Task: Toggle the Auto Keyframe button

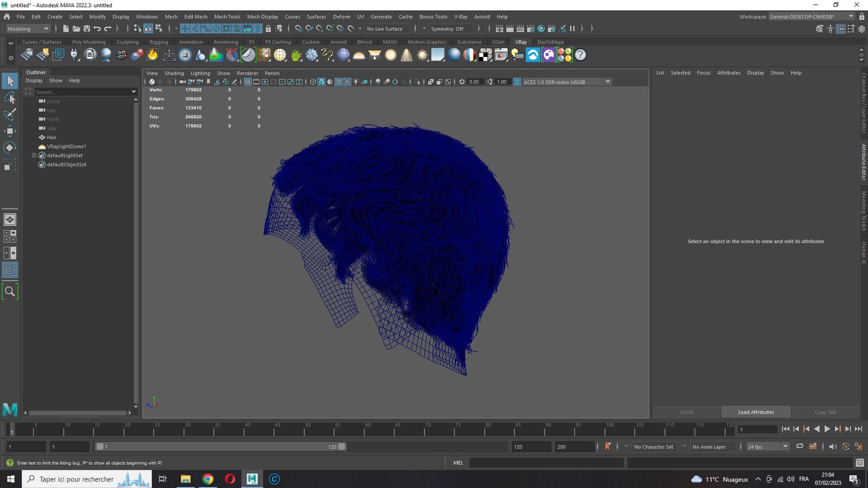Action: tap(608, 446)
